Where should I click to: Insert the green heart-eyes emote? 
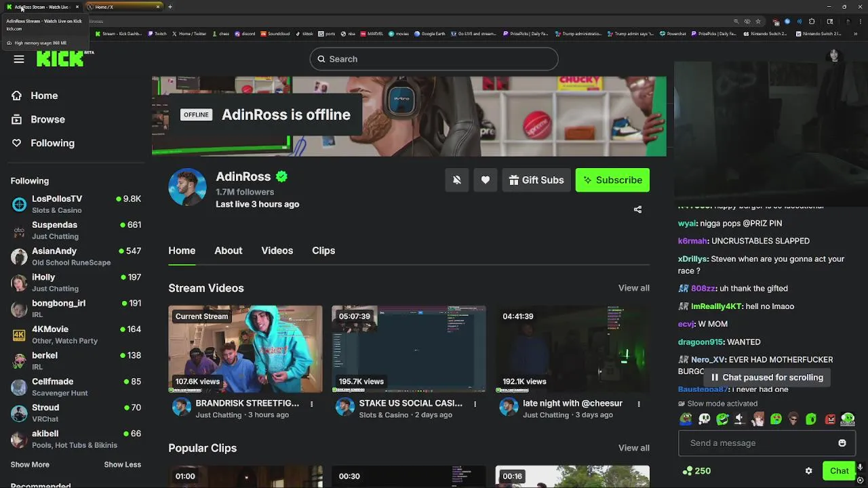pyautogui.click(x=776, y=420)
